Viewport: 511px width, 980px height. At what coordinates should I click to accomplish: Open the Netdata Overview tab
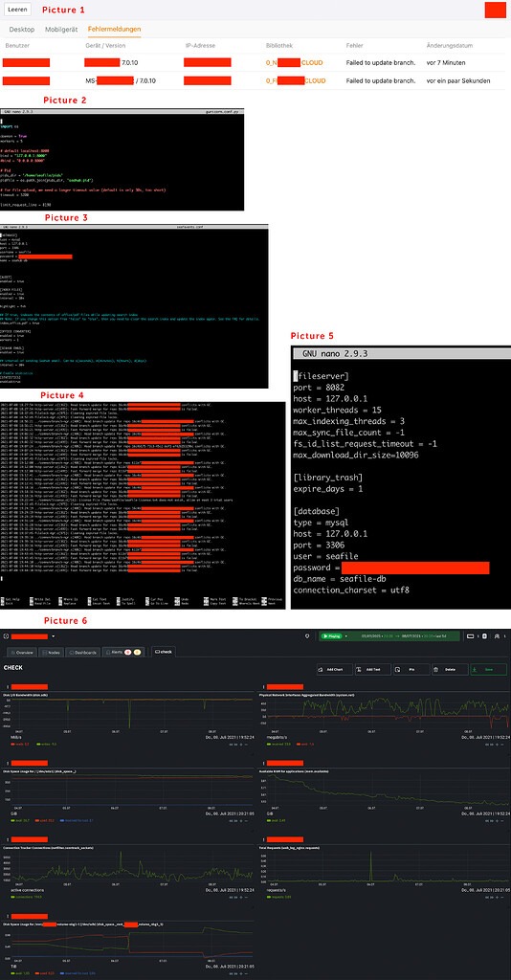[x=21, y=652]
